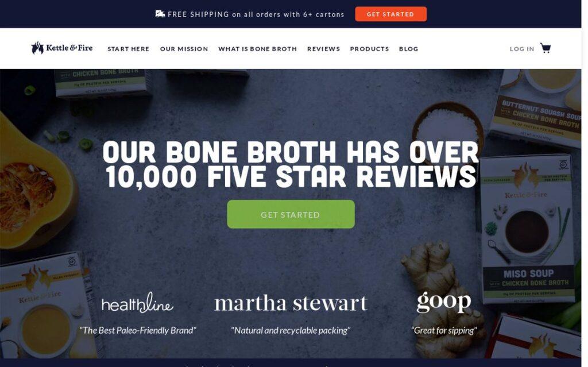Viewport: 588px width, 367px height.
Task: Open What Is Bone Broth page
Action: (257, 49)
